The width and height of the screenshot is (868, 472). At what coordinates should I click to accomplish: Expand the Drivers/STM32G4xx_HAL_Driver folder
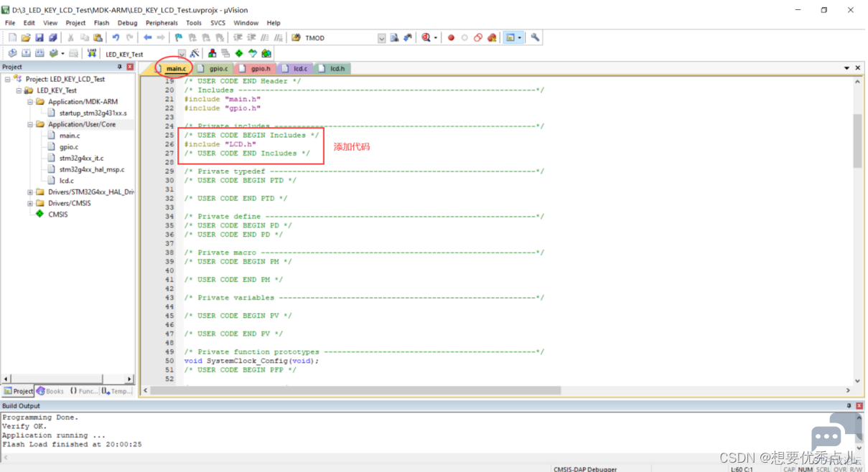coord(30,192)
